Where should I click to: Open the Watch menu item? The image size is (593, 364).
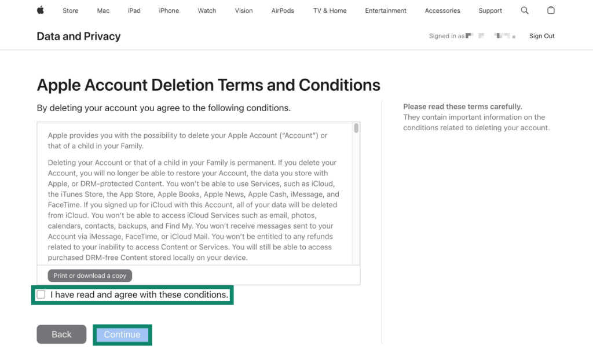click(x=207, y=10)
